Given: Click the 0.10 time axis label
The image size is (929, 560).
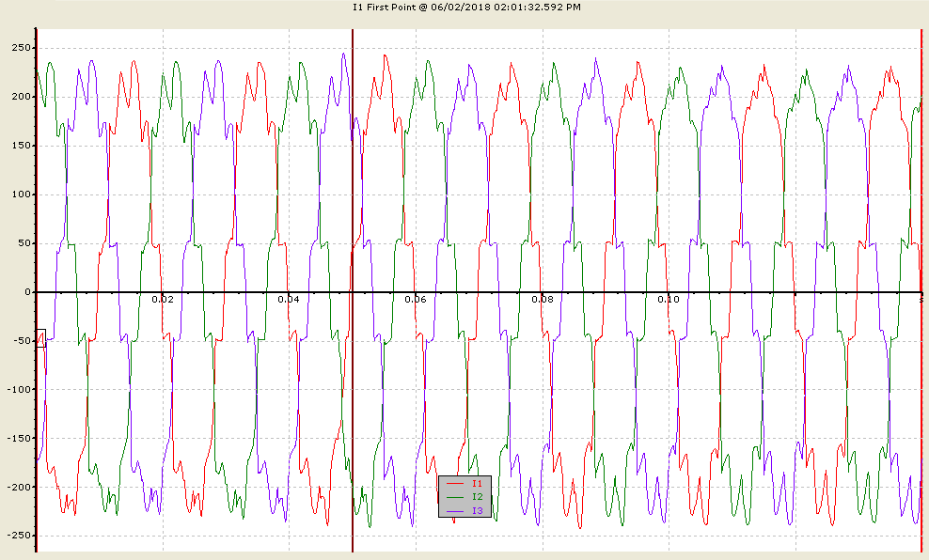Looking at the screenshot, I should click(669, 300).
